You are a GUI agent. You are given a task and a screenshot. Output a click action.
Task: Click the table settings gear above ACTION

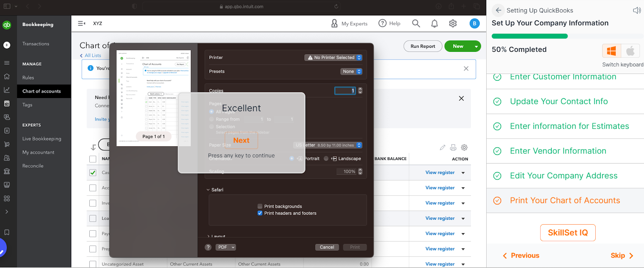coord(464,147)
